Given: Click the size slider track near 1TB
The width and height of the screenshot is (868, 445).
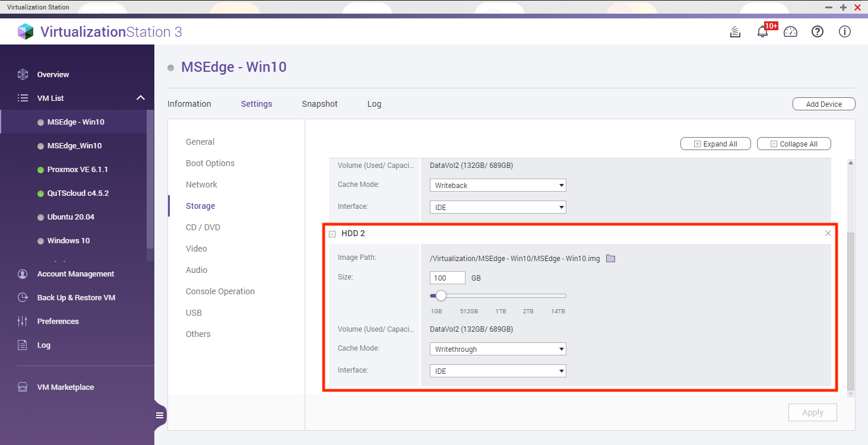Looking at the screenshot, I should [x=501, y=295].
